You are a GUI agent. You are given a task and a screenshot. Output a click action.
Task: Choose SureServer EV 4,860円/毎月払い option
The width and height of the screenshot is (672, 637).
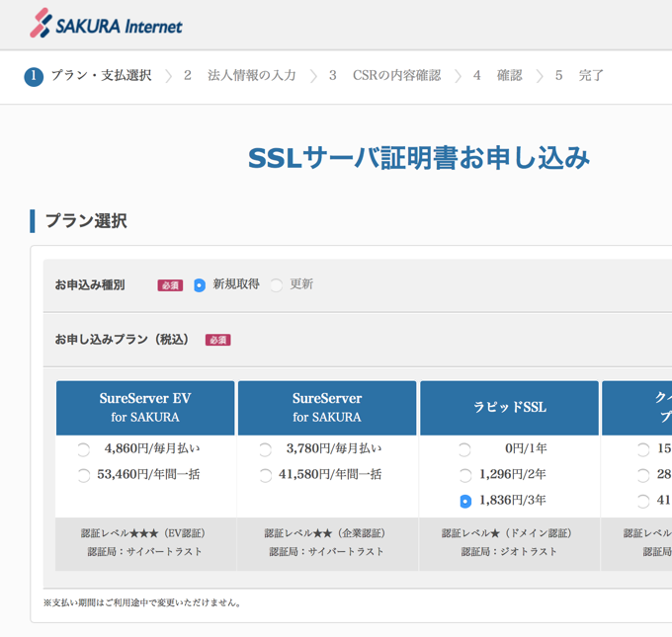[x=84, y=449]
